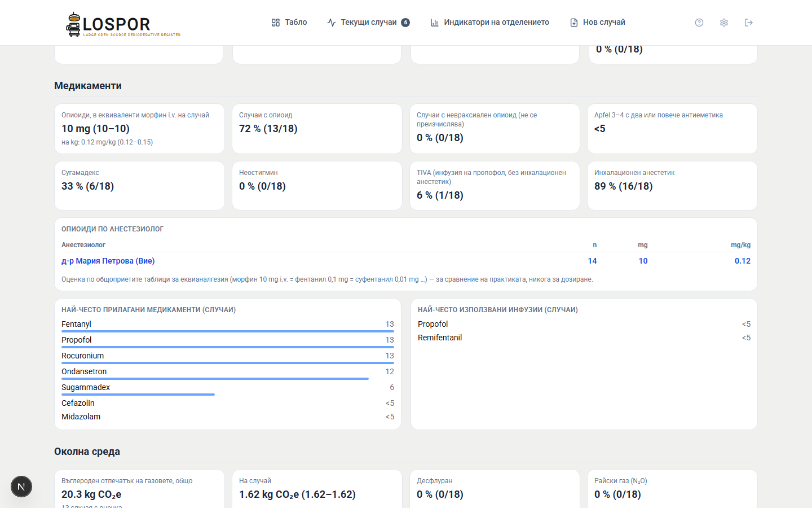Click the Случаи с опиоид card
Viewport: 812px width, 508px height.
(317, 129)
